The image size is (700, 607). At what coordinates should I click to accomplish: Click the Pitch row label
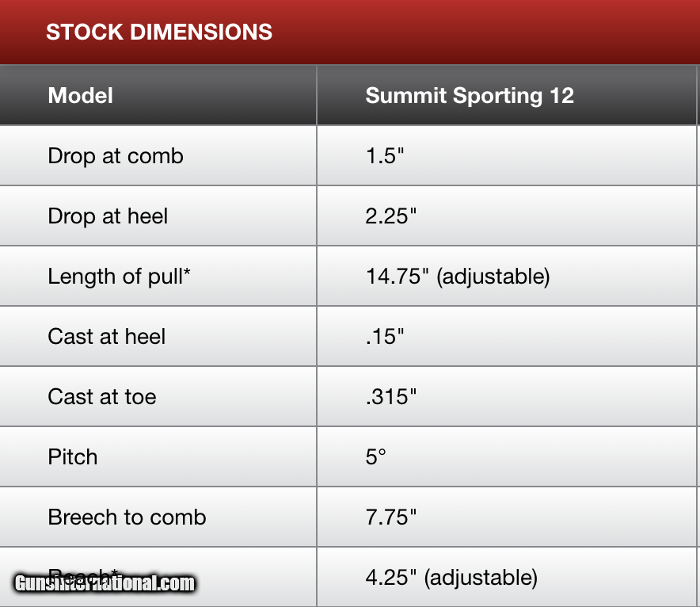[x=73, y=457]
